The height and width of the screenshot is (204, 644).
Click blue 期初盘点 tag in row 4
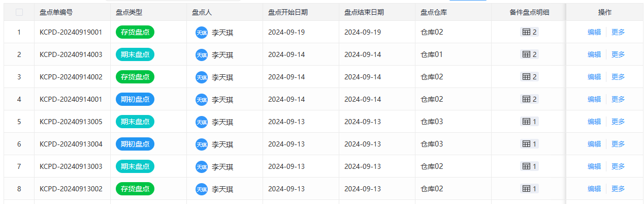(135, 99)
